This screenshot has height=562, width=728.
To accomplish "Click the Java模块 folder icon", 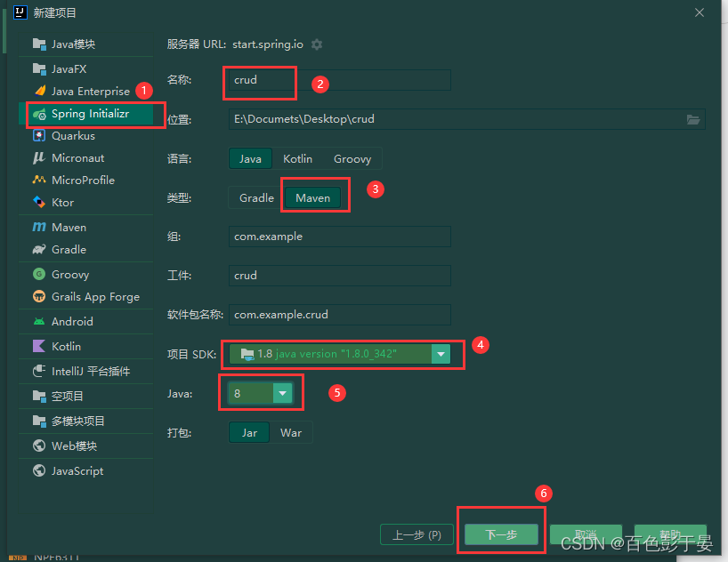I will pos(39,44).
